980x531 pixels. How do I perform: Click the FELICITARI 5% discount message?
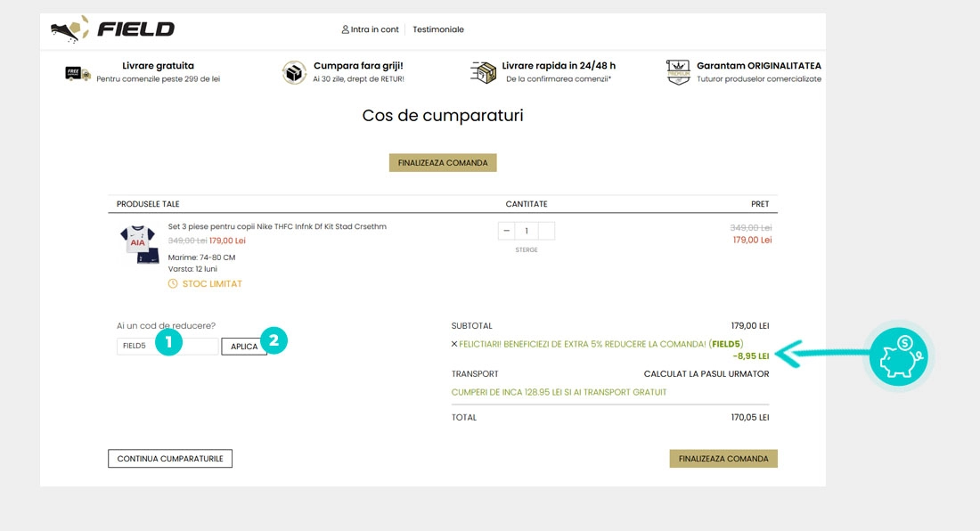[x=600, y=344]
